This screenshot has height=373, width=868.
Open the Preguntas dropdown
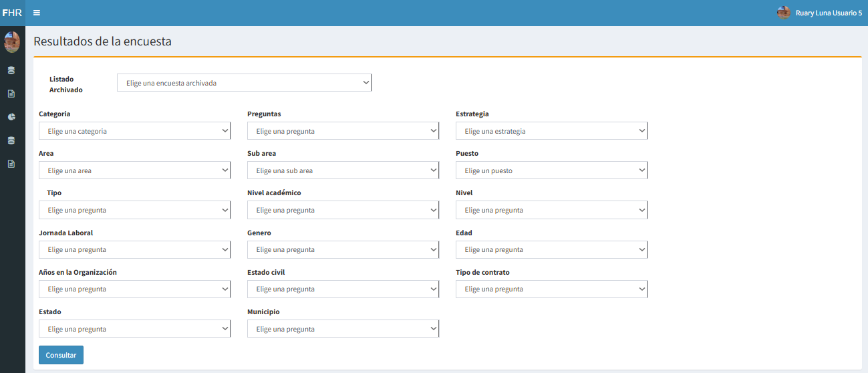(343, 131)
